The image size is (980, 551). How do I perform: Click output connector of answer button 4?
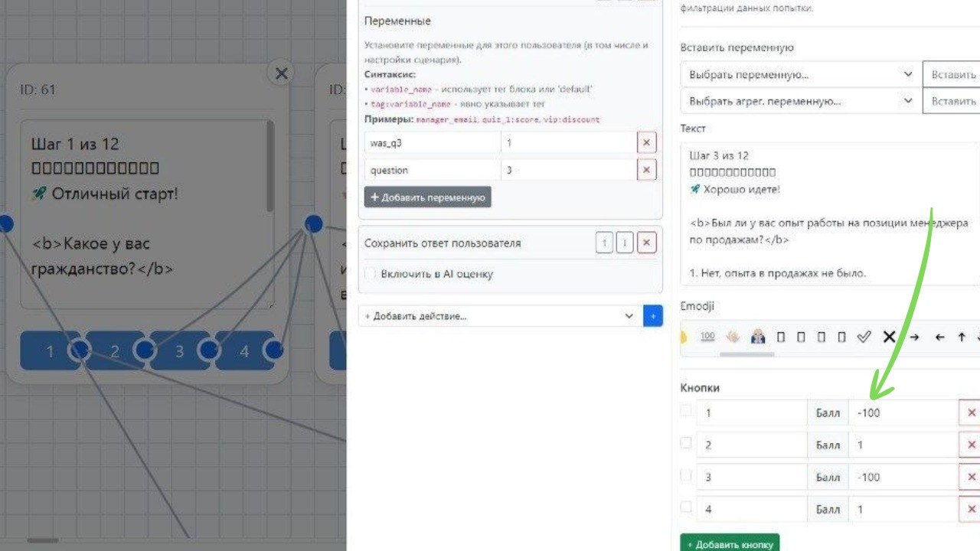[x=273, y=350]
